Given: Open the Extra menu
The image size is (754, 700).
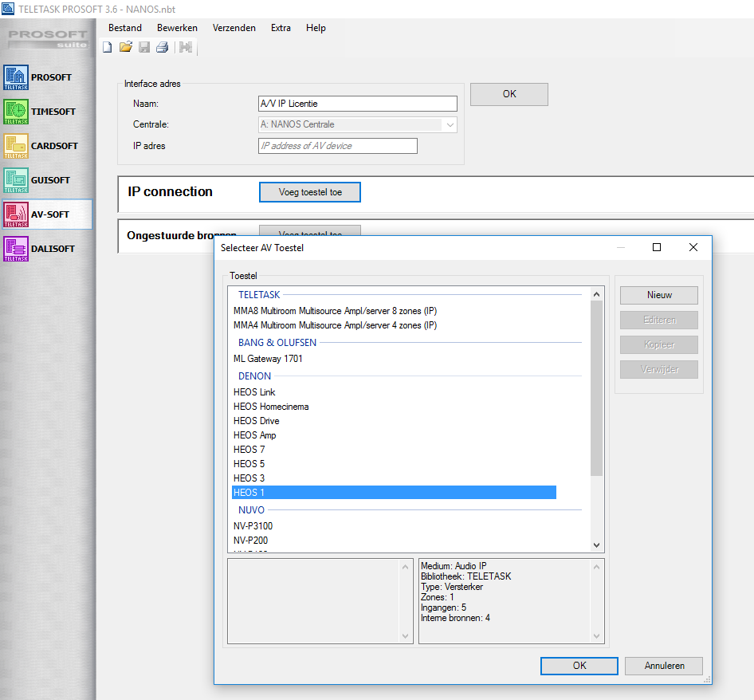Looking at the screenshot, I should (281, 28).
